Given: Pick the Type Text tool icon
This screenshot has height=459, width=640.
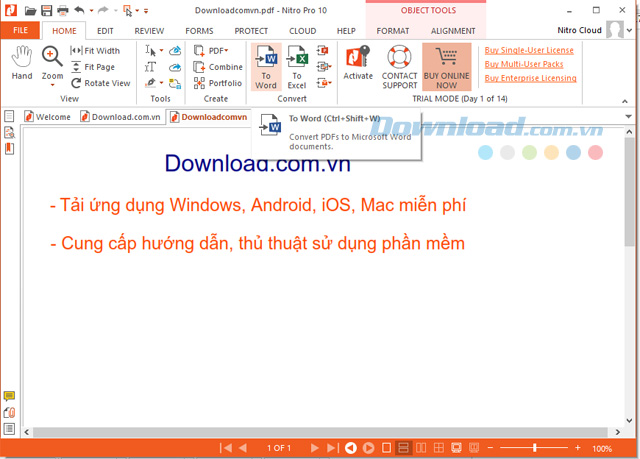Looking at the screenshot, I should (150, 67).
